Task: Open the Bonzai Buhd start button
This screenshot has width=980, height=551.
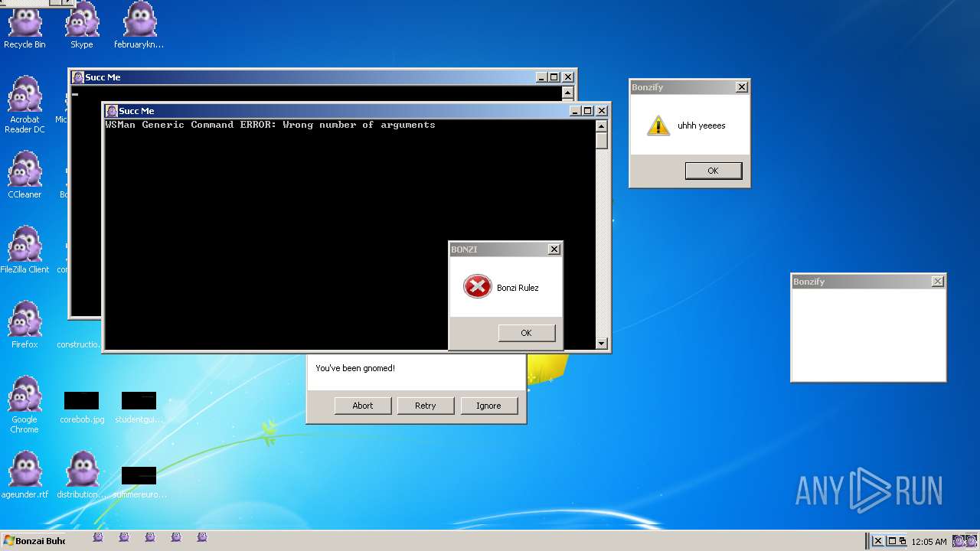Action: click(x=34, y=541)
